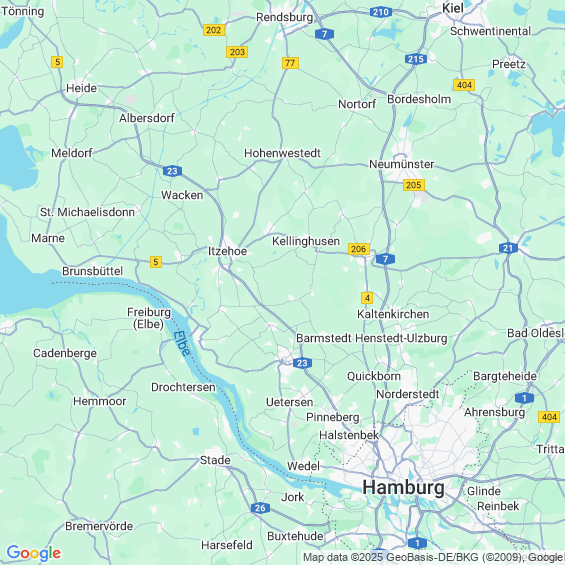Open the Map data attribution text

pyautogui.click(x=432, y=557)
